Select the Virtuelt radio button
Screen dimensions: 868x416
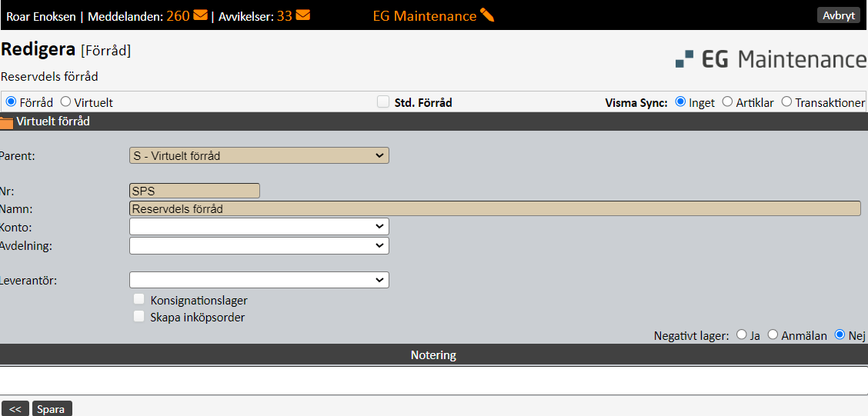(65, 102)
